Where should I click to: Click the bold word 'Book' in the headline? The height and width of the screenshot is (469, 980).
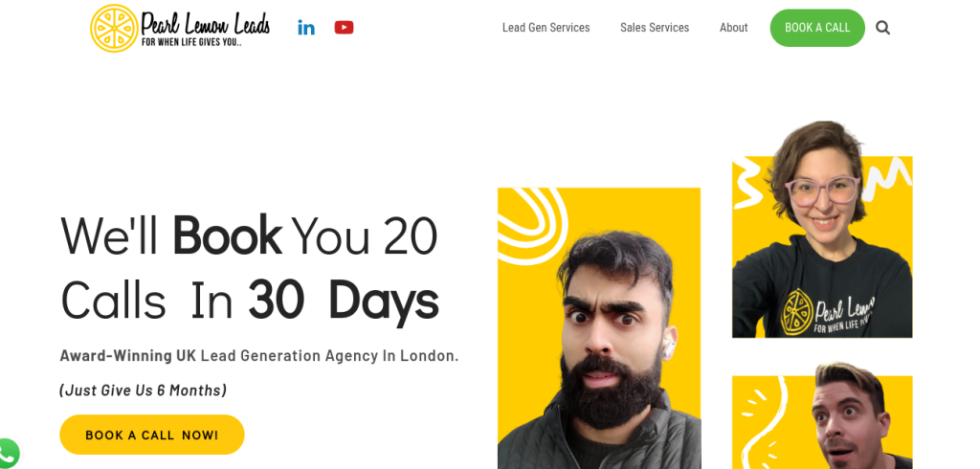(227, 235)
